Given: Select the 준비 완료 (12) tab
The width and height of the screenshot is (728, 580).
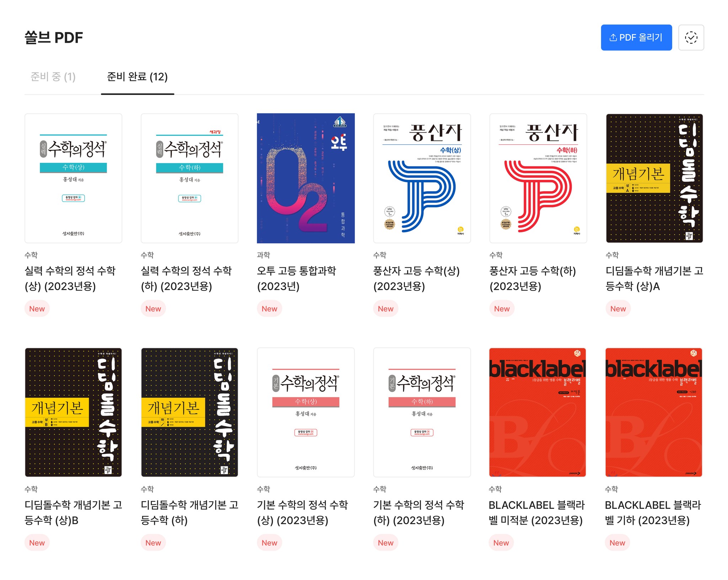Looking at the screenshot, I should click(x=137, y=76).
